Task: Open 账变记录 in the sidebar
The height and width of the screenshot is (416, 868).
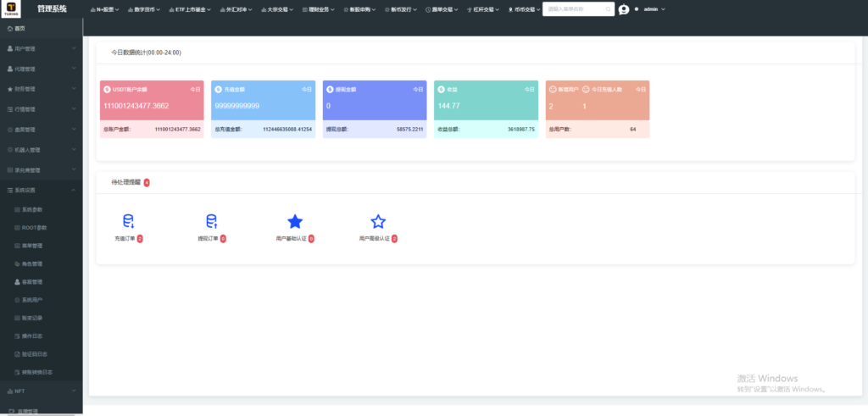Action: click(x=42, y=318)
